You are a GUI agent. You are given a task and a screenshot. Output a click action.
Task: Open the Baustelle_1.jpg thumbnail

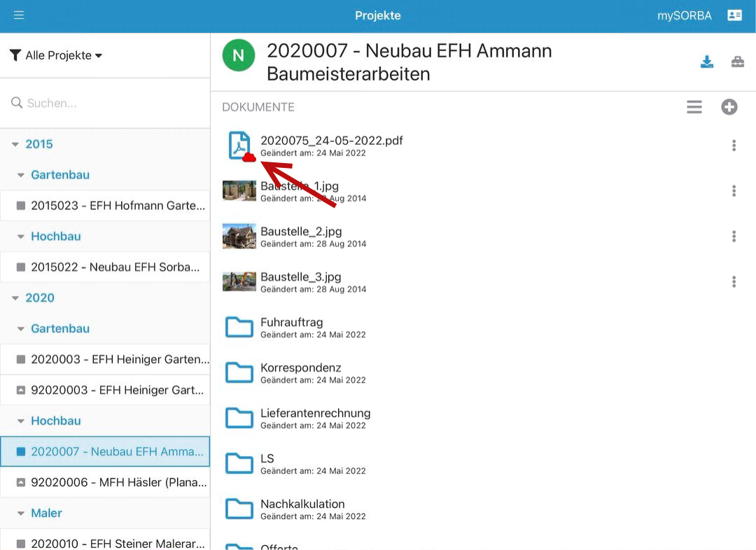click(239, 191)
